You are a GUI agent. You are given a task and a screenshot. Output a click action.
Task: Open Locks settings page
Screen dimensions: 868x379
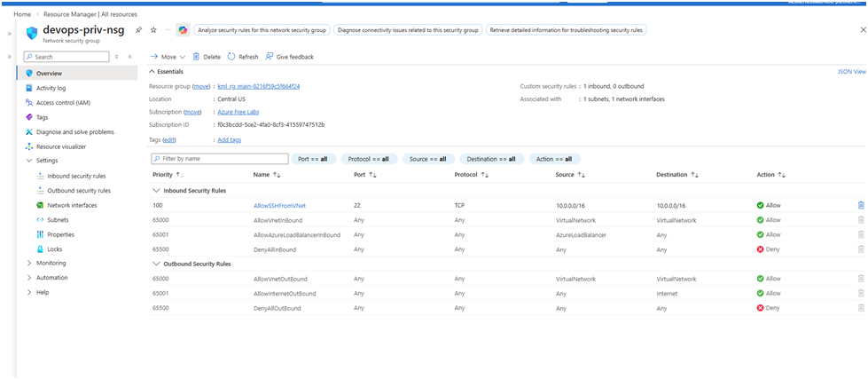coord(55,249)
